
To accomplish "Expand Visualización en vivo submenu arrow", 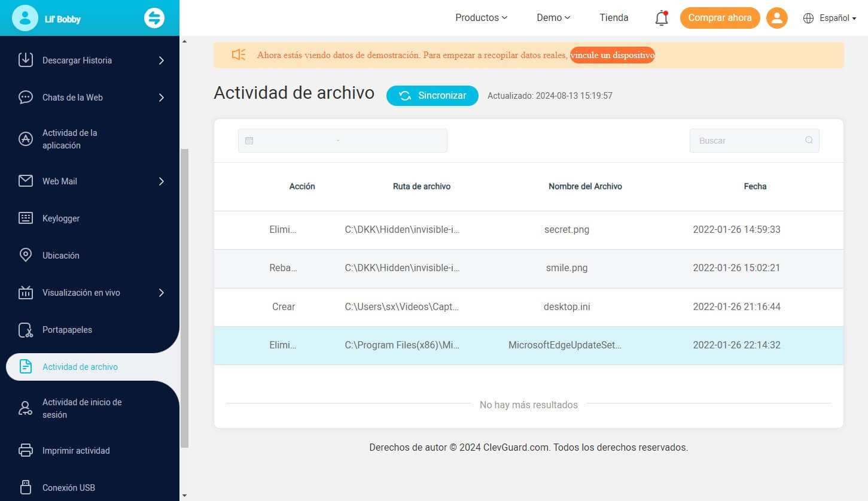I will (x=162, y=292).
